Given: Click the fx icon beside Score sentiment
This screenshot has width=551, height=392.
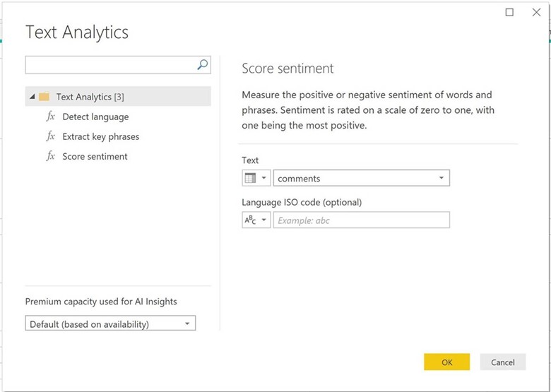Looking at the screenshot, I should pos(51,156).
